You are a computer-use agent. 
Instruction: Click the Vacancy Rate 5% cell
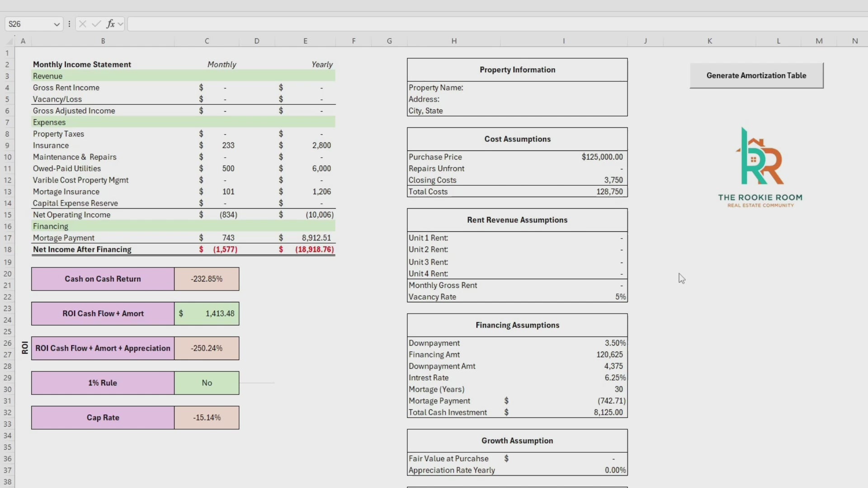point(620,297)
